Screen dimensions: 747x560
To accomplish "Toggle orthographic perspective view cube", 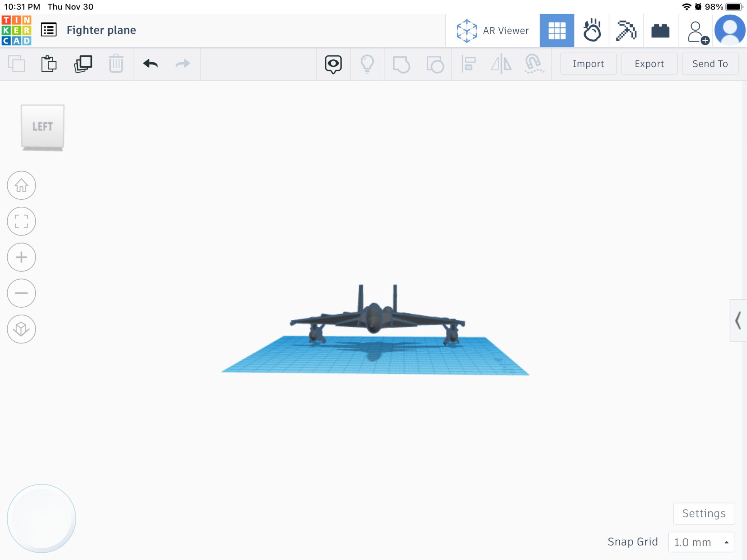I will 22,329.
